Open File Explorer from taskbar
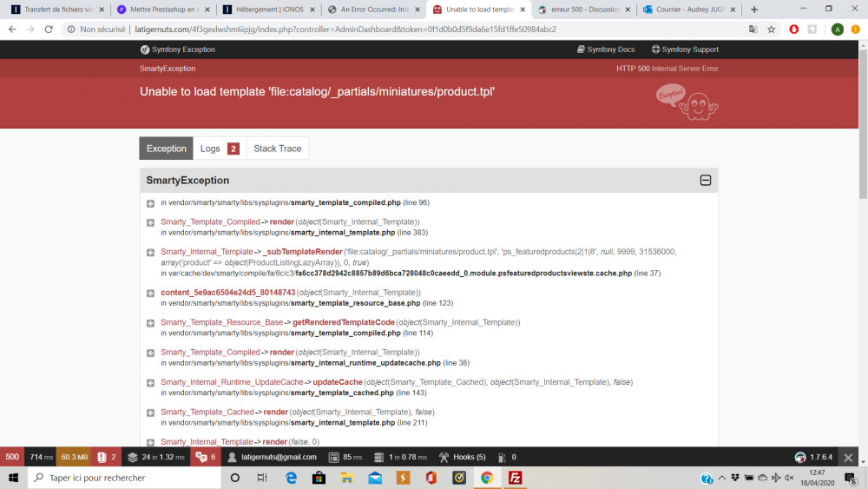 (347, 478)
